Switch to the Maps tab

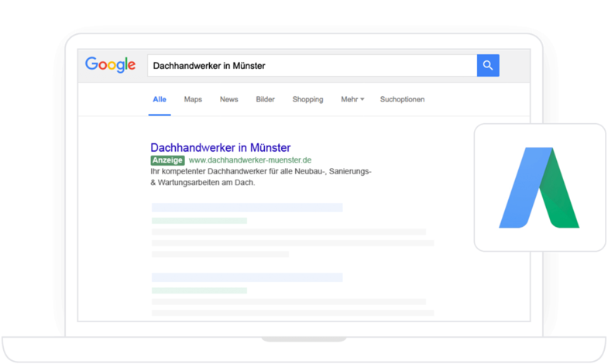pyautogui.click(x=193, y=100)
